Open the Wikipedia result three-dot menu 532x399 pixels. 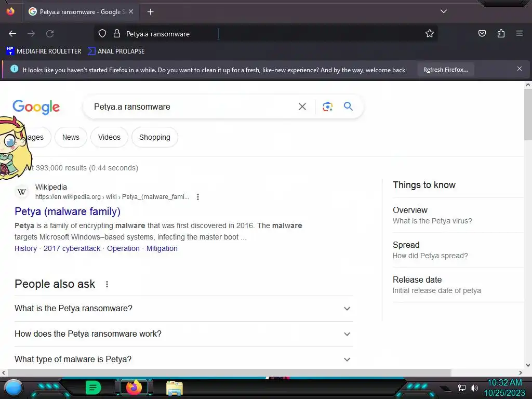pyautogui.click(x=198, y=197)
